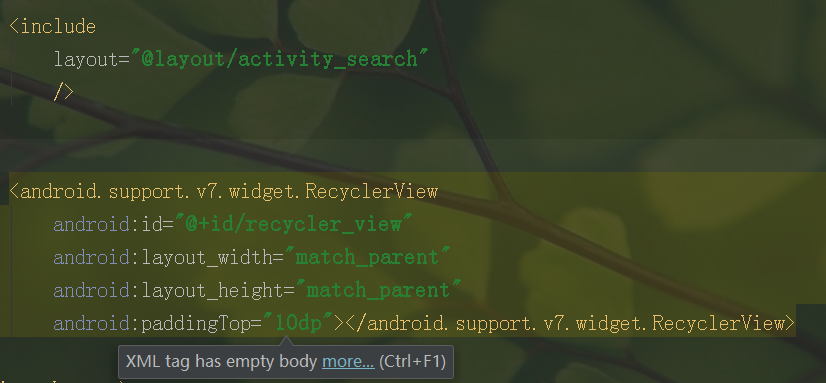Click the include self-closing "/>" marker

63,92
